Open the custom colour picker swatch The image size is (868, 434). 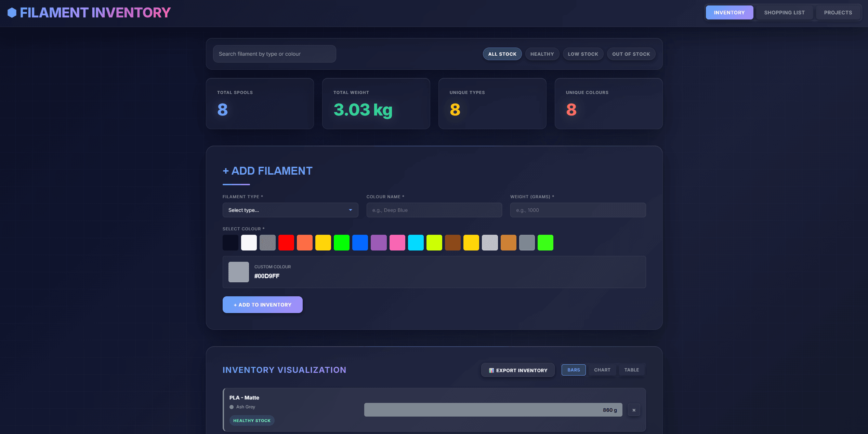coord(238,272)
